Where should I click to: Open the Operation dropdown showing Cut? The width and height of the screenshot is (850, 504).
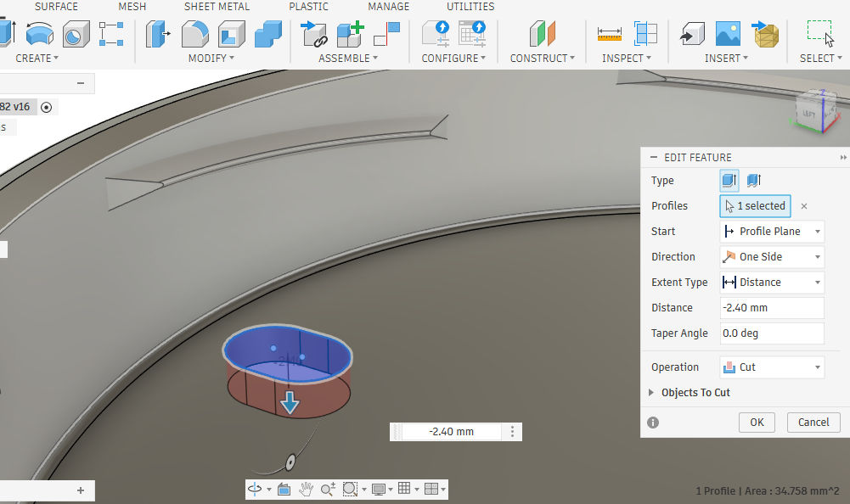point(771,367)
